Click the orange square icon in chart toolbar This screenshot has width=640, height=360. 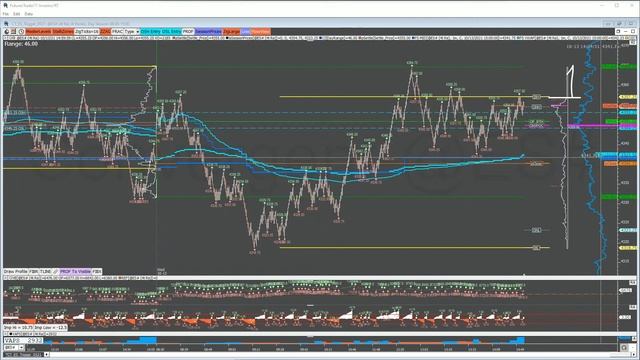(x=13, y=31)
